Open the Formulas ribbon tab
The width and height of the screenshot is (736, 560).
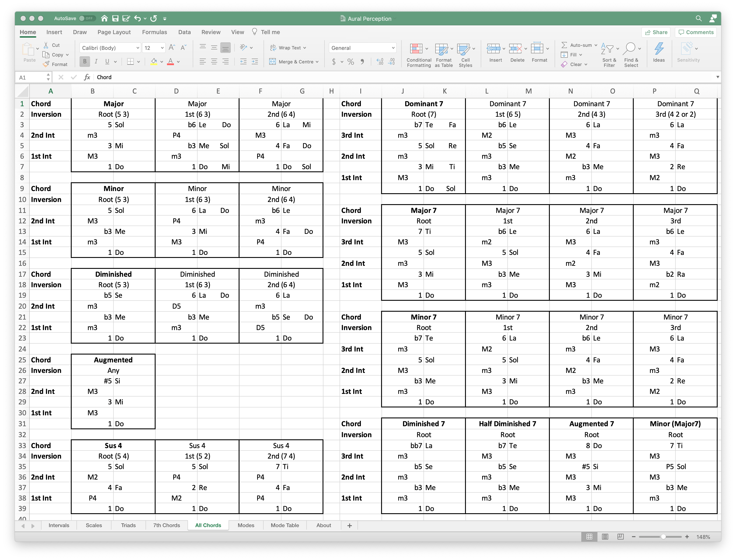154,32
